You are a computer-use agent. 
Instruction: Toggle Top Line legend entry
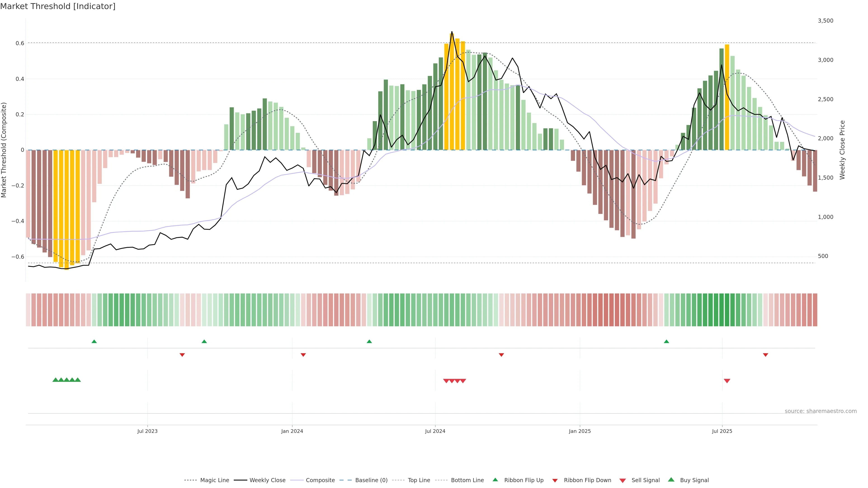(419, 480)
